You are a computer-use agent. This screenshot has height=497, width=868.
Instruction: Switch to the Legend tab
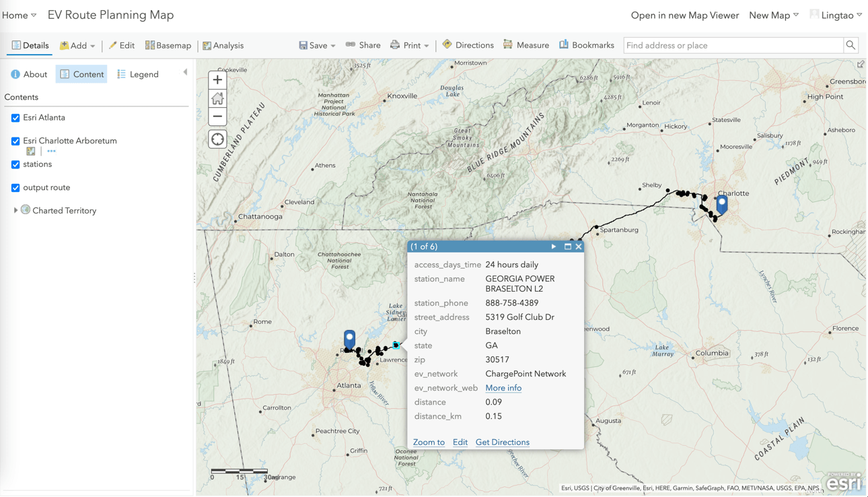point(138,74)
